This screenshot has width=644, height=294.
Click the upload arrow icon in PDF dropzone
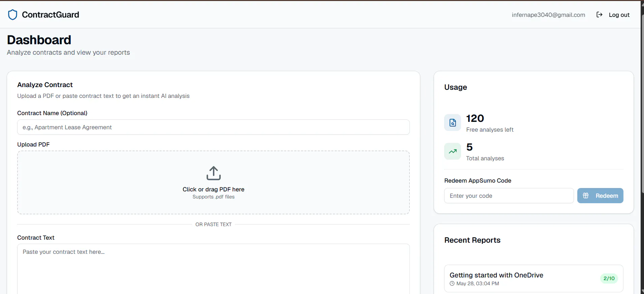click(x=214, y=173)
